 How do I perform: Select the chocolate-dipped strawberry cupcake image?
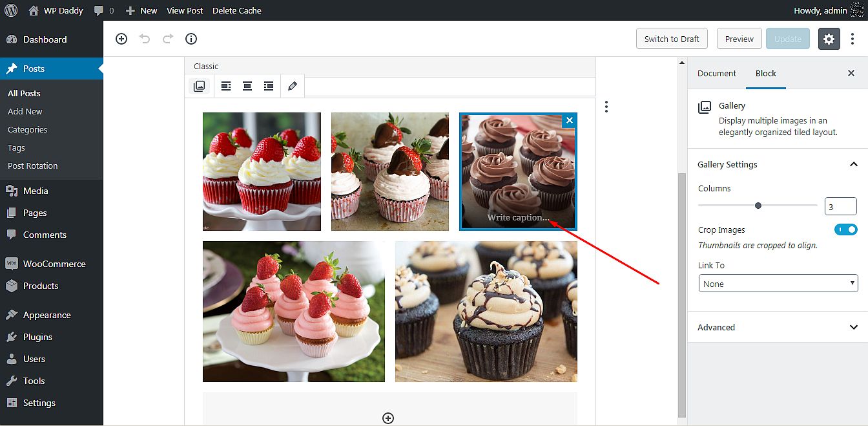pos(390,171)
